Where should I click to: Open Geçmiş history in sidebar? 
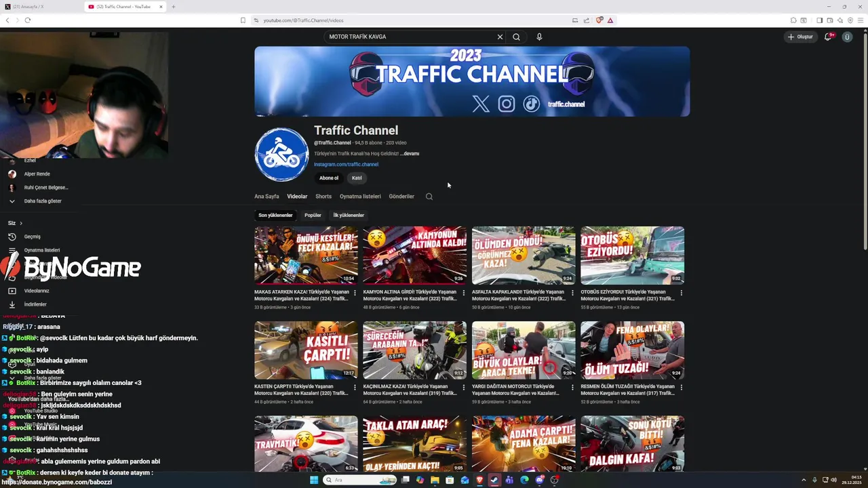point(32,237)
